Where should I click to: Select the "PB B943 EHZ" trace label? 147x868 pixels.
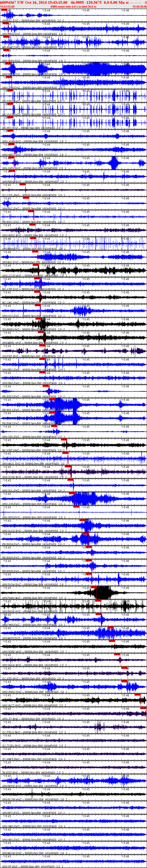pos(34,423)
